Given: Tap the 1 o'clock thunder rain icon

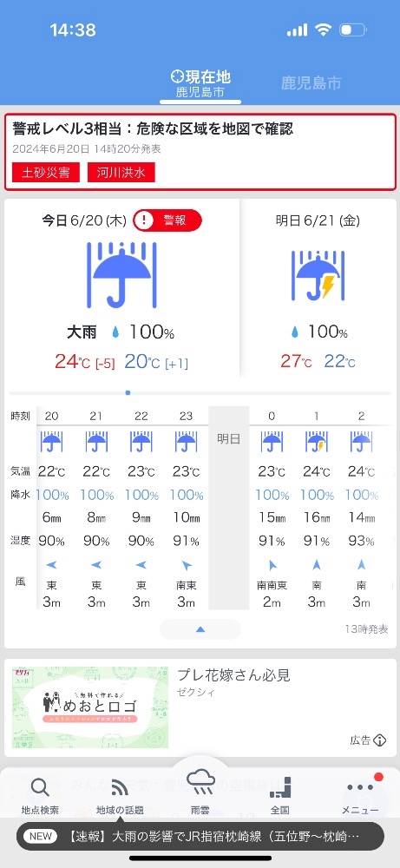Looking at the screenshot, I should [x=317, y=442].
